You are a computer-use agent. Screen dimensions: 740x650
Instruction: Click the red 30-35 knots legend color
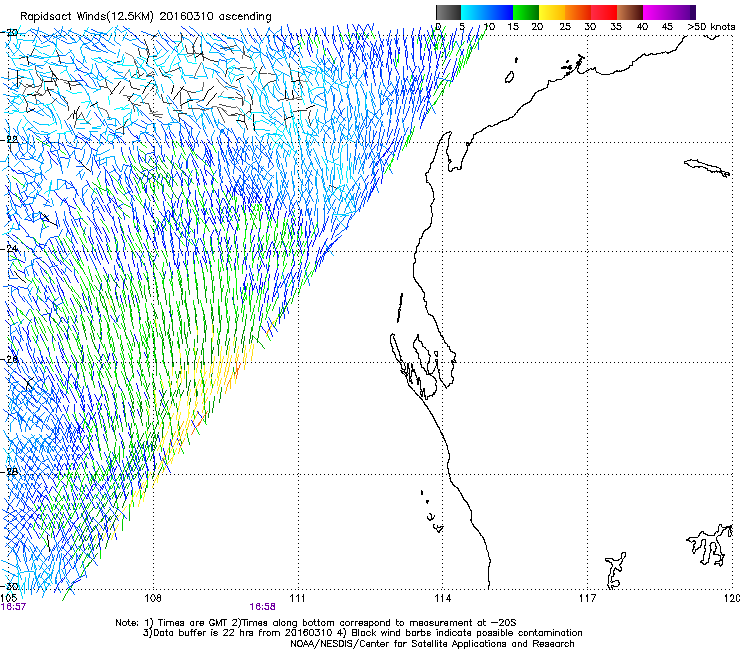click(604, 12)
